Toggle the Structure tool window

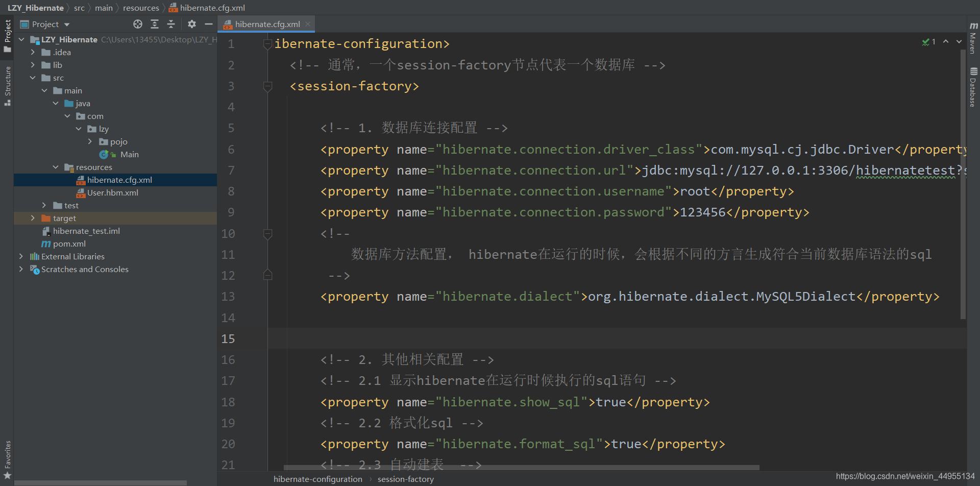(7, 82)
